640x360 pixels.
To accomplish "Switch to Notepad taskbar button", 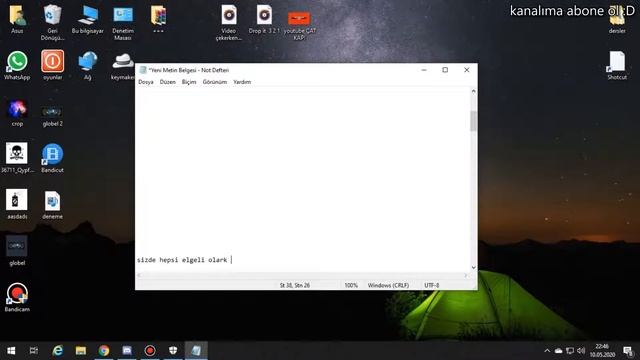I will click(196, 351).
